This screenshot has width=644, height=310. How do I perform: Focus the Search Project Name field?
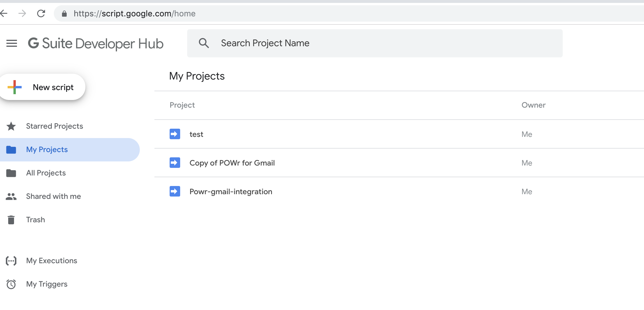[x=375, y=43]
